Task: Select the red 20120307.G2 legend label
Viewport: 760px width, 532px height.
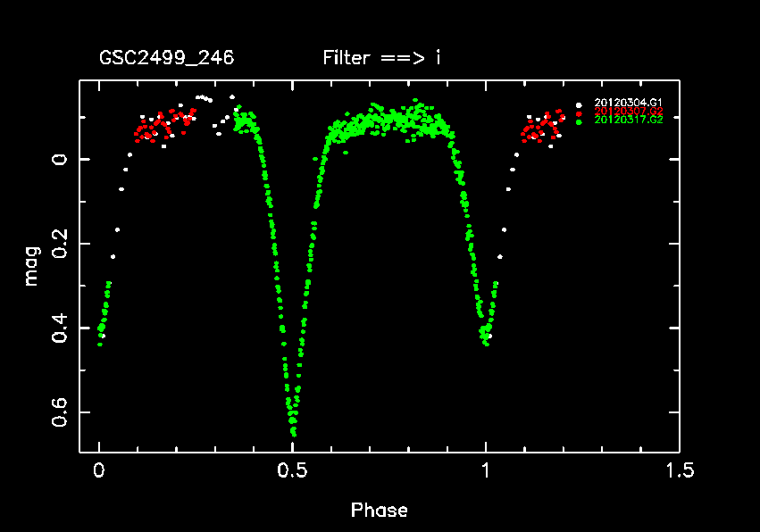Action: point(628,112)
